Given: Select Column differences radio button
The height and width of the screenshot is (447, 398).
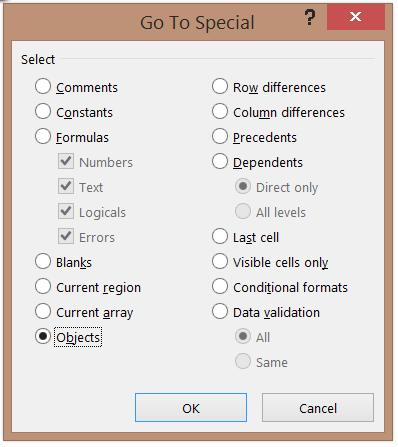Looking at the screenshot, I should pyautogui.click(x=220, y=111).
